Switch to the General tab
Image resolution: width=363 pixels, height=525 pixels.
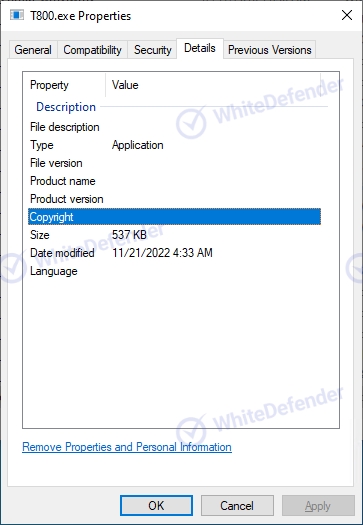tap(33, 50)
